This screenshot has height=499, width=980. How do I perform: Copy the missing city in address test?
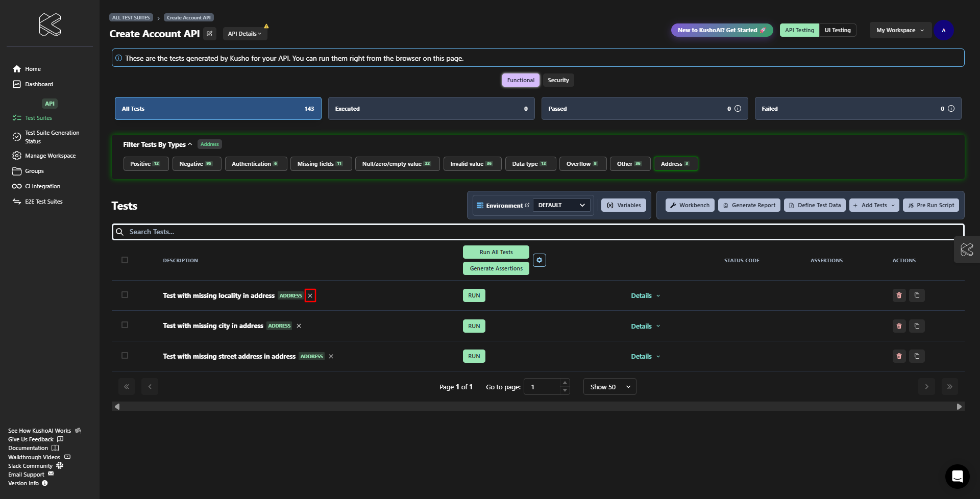[917, 326]
